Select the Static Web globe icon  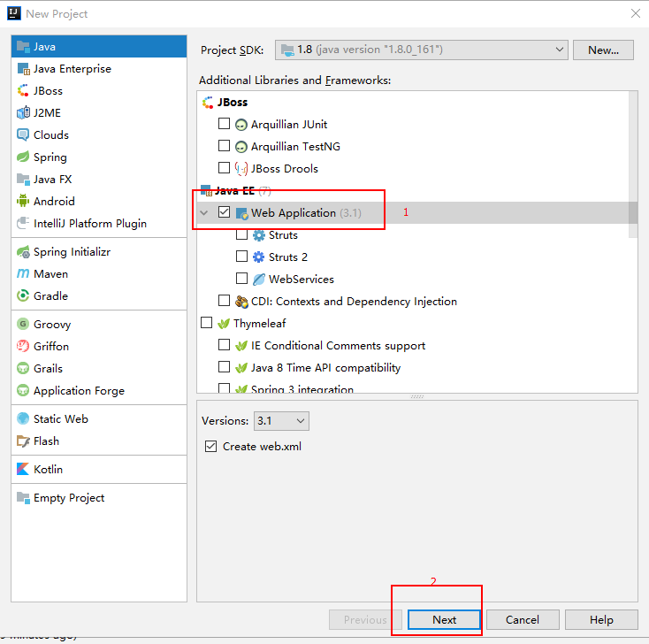click(x=23, y=418)
